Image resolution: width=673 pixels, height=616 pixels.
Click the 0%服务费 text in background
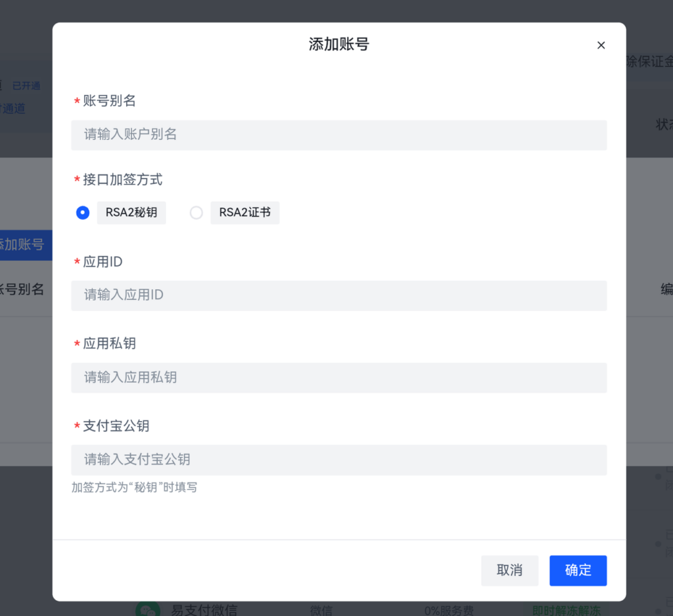point(449,611)
